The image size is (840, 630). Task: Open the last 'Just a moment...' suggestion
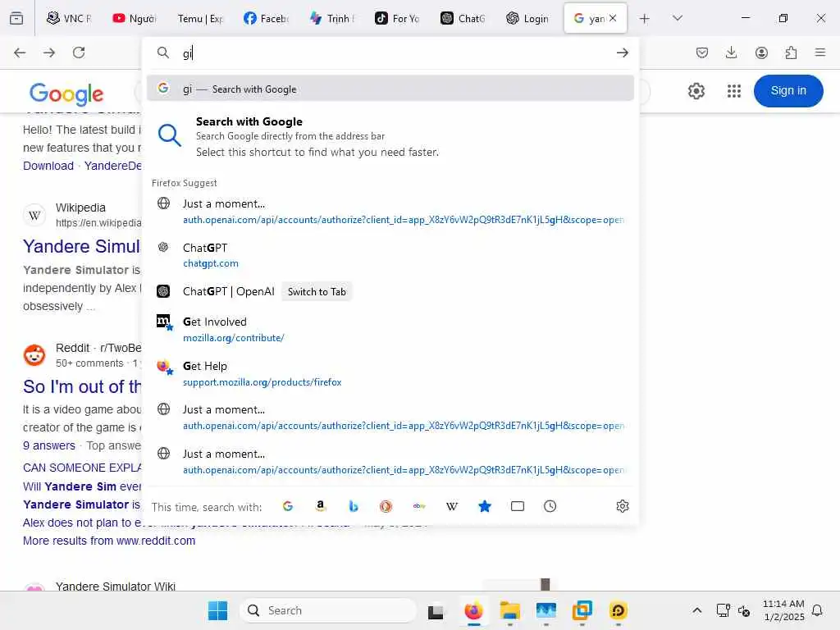pos(390,461)
